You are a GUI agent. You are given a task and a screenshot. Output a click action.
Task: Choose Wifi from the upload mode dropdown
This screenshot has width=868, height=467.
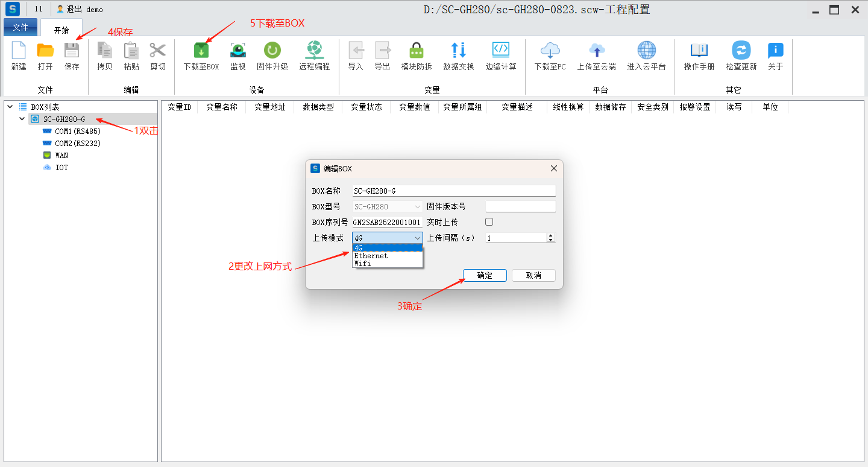tap(363, 264)
